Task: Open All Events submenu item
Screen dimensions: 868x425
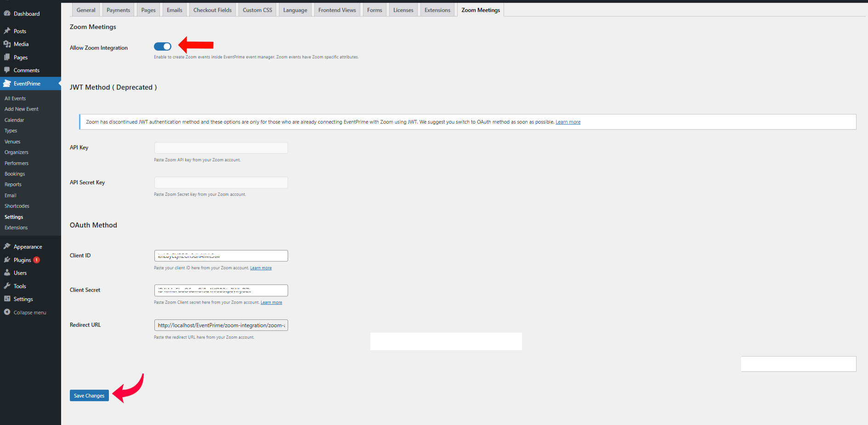Action: [15, 98]
